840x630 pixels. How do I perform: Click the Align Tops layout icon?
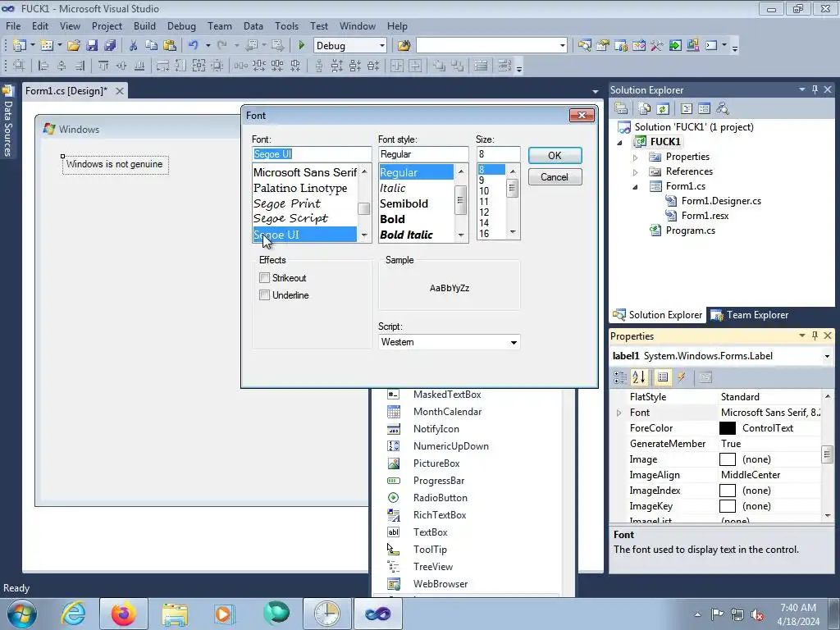(103, 66)
